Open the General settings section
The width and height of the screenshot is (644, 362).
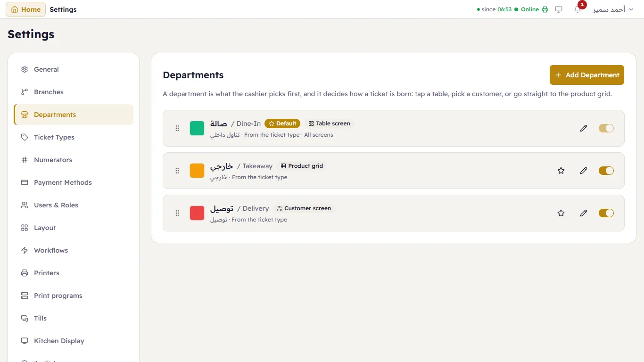coord(74,69)
